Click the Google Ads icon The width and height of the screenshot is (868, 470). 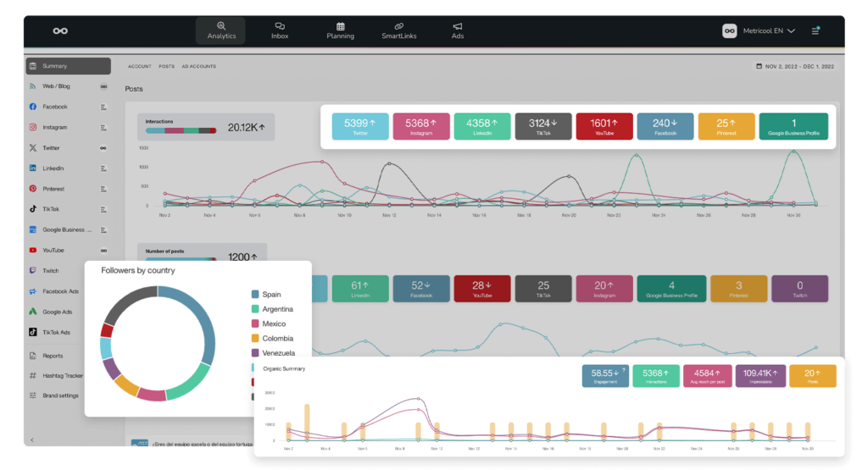(33, 312)
